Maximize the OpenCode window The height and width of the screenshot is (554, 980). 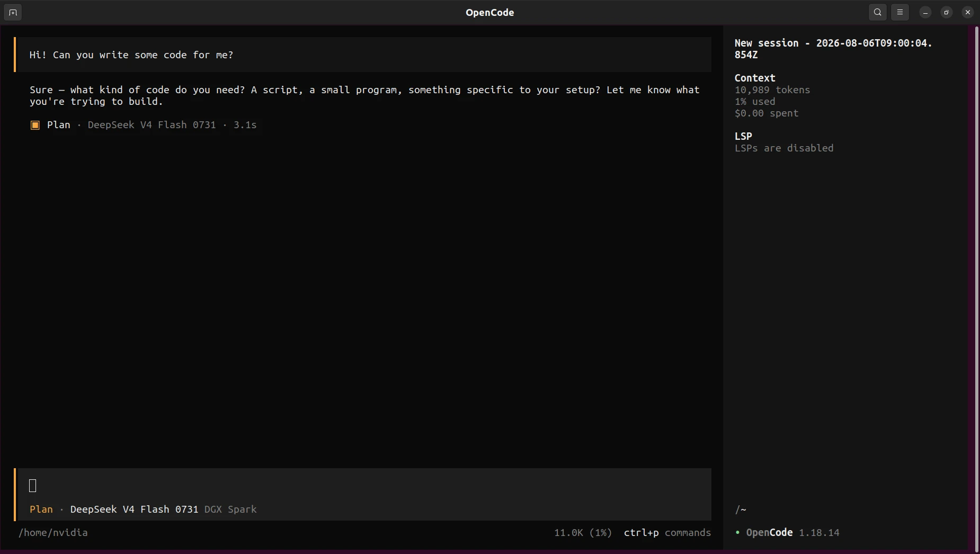tap(947, 12)
